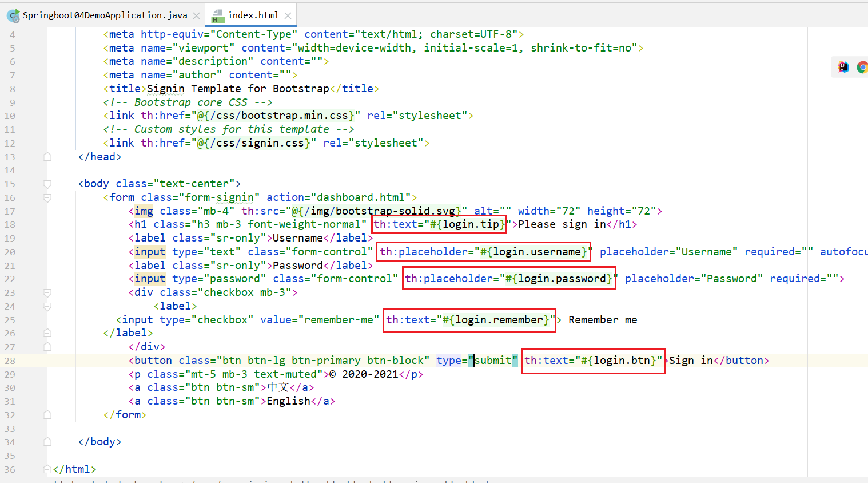Close the index.html tab
Viewport: 868px width, 483px height.
pyautogui.click(x=288, y=15)
